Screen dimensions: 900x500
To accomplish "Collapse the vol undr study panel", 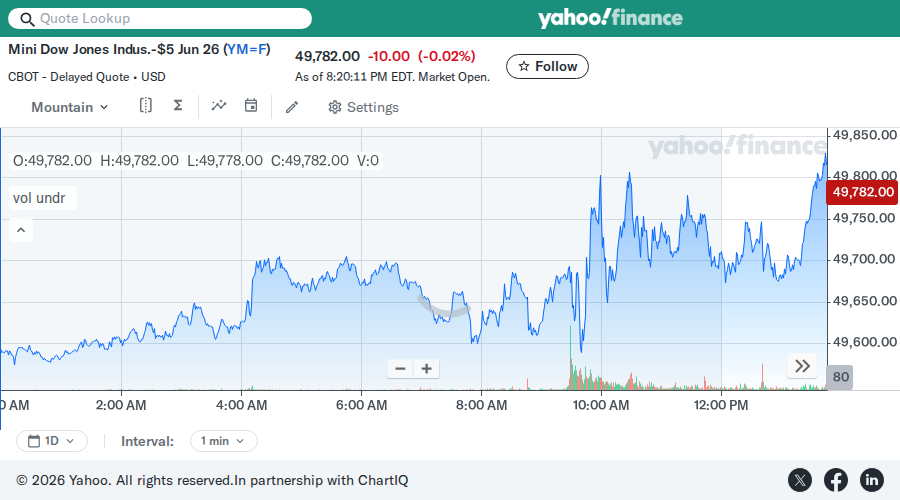I will (x=21, y=230).
